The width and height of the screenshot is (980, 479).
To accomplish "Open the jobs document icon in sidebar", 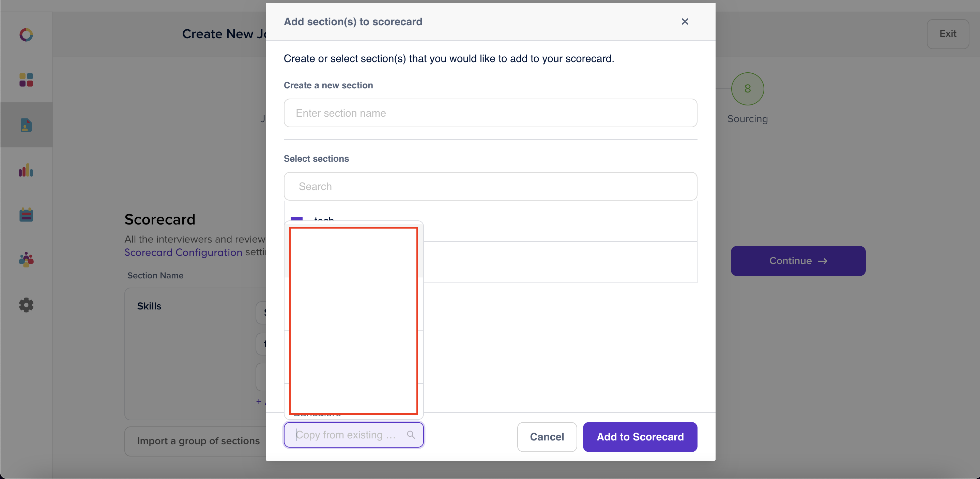I will (26, 125).
